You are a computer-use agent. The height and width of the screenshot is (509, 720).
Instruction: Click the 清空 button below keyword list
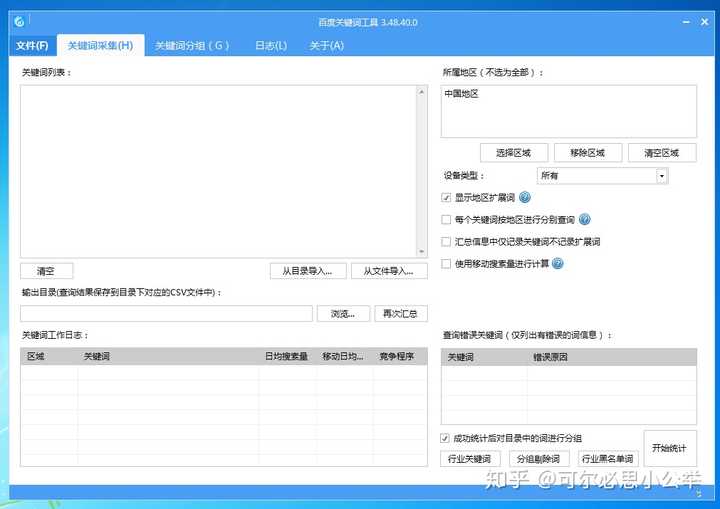tap(46, 271)
